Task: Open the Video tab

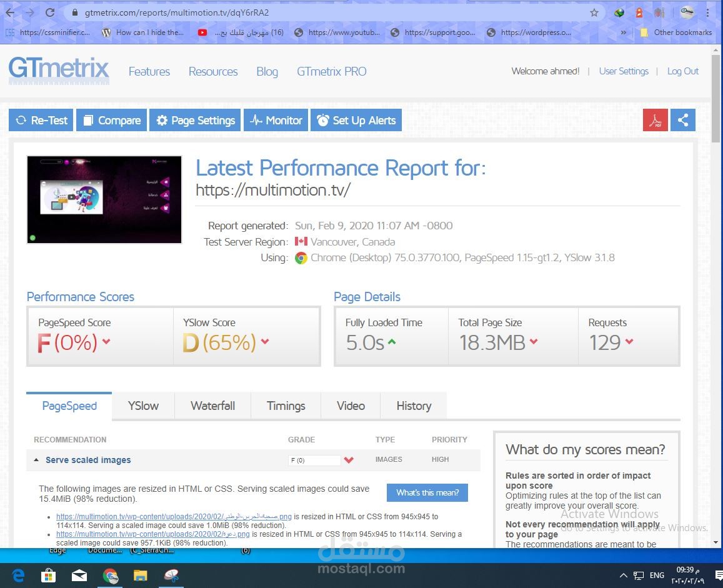Action: pos(351,406)
